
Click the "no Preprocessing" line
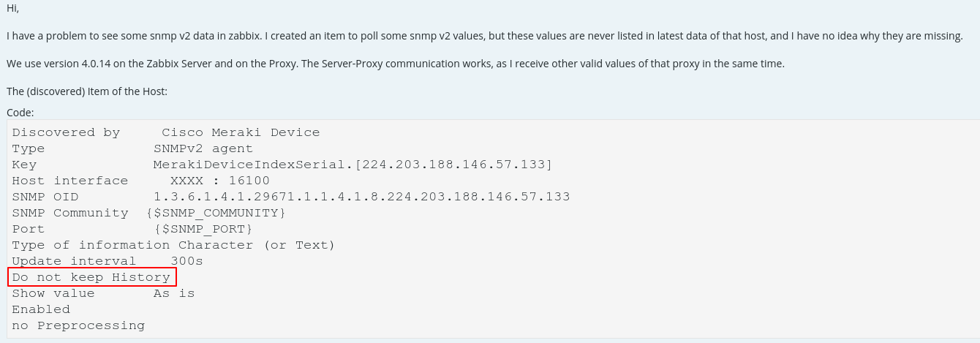(x=78, y=325)
